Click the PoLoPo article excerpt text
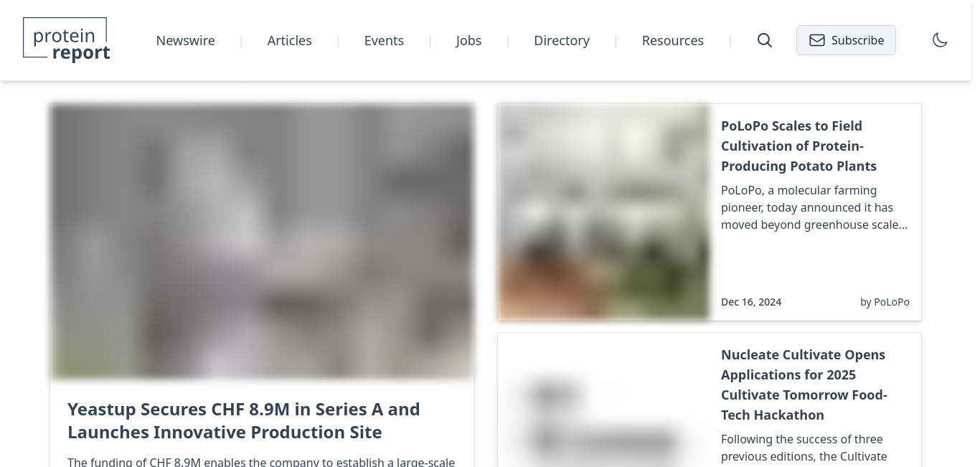Viewport: 980px width, 467px height. [814, 207]
